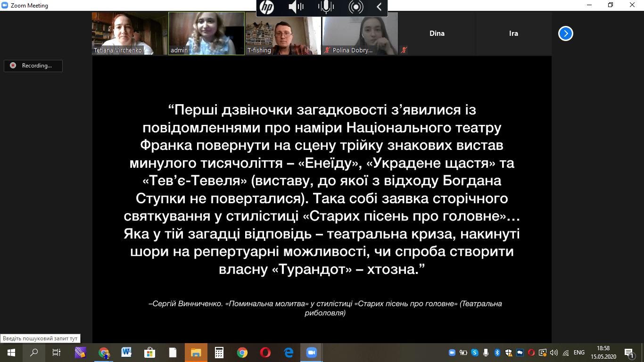The width and height of the screenshot is (644, 362).
Task: Select Dina's participant tile
Action: coord(437,33)
